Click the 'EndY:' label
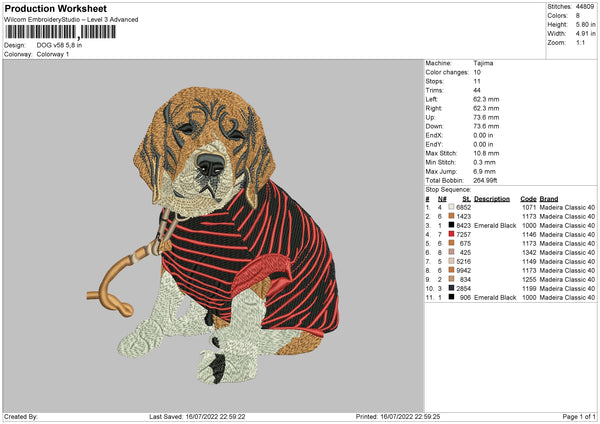The height and width of the screenshot is (424, 600). click(434, 144)
